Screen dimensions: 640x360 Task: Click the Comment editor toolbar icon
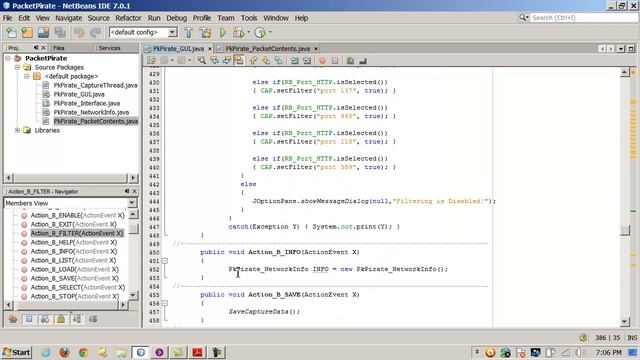click(x=350, y=60)
